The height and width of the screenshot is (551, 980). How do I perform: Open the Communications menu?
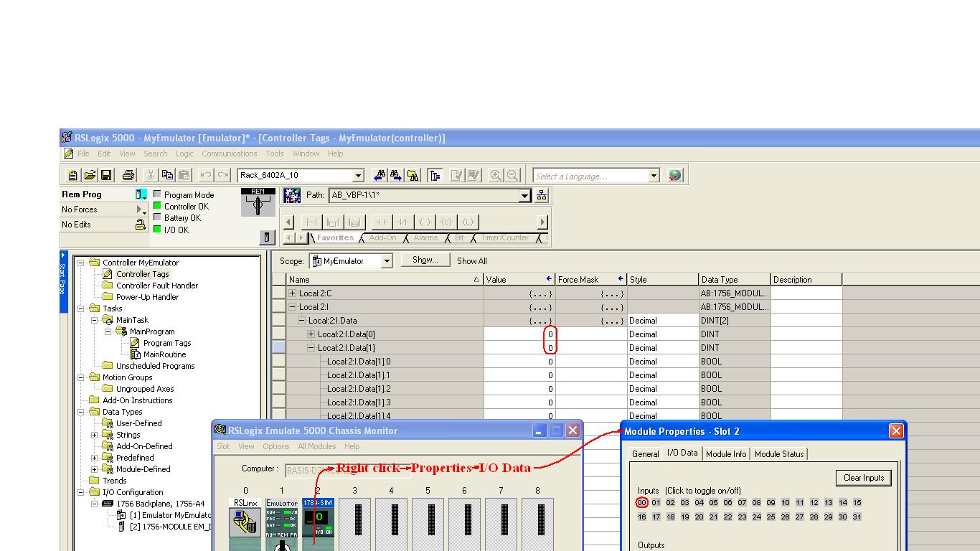coord(229,154)
